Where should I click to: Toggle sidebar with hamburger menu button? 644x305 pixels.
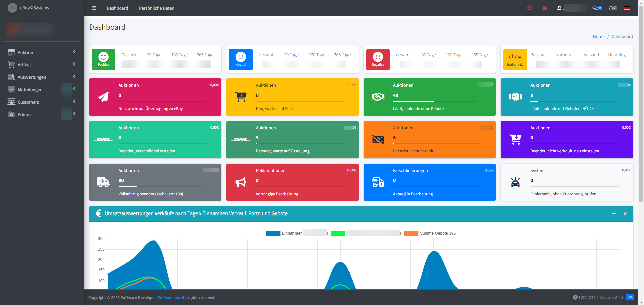click(94, 8)
